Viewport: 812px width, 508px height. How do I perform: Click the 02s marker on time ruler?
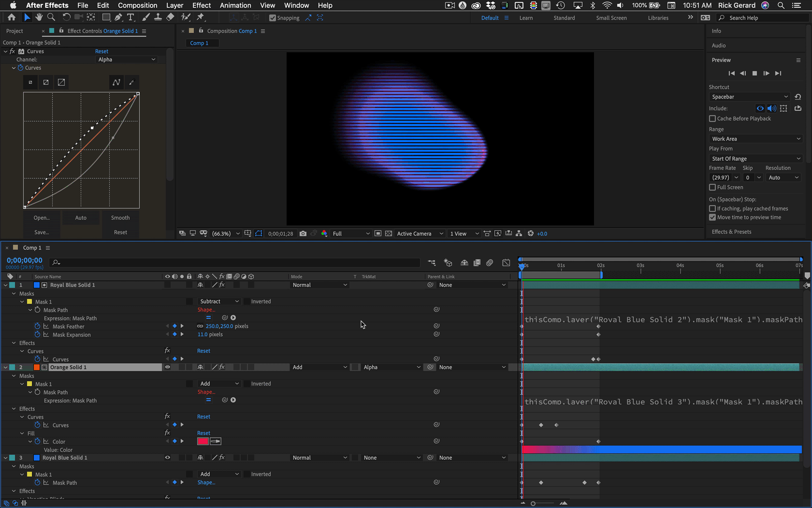pyautogui.click(x=601, y=266)
